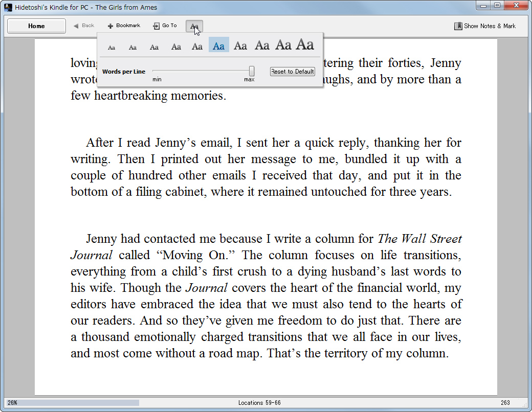Click the italic 'The Wall Street' text

tap(419, 239)
